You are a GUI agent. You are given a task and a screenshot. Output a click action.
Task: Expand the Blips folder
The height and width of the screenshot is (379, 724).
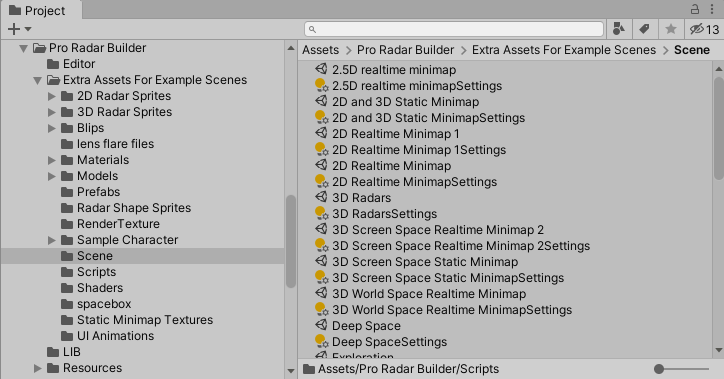[x=52, y=128]
